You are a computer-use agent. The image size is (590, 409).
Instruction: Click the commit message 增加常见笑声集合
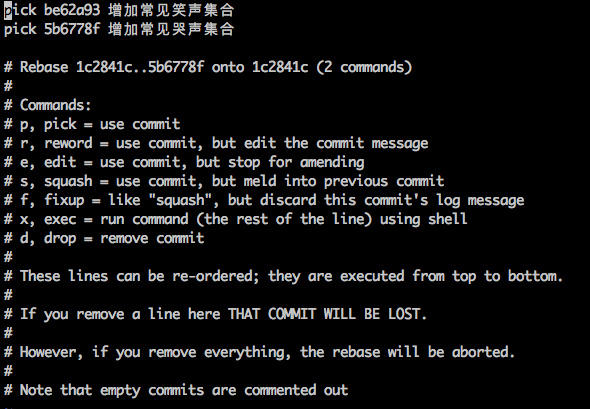[x=171, y=10]
